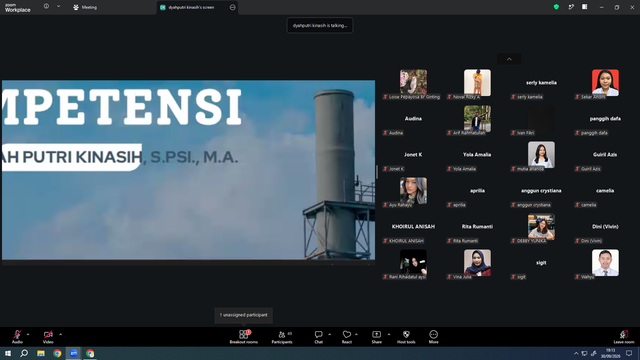Select anggun crystiana participant tile
The height and width of the screenshot is (360, 640).
coord(541,192)
